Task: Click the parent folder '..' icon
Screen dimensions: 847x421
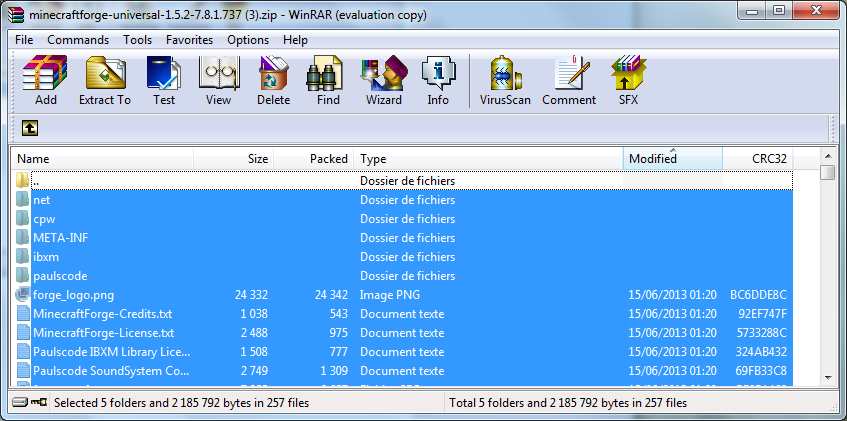Action: pyautogui.click(x=22, y=181)
